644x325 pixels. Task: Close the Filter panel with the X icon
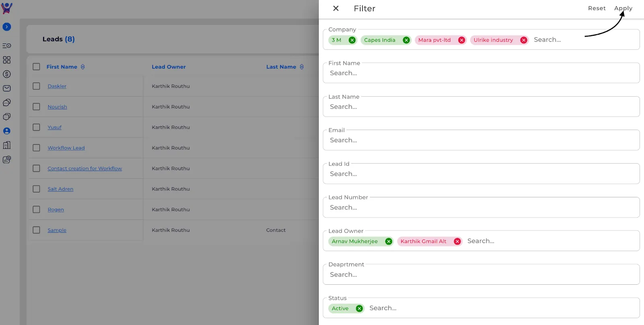pyautogui.click(x=336, y=8)
